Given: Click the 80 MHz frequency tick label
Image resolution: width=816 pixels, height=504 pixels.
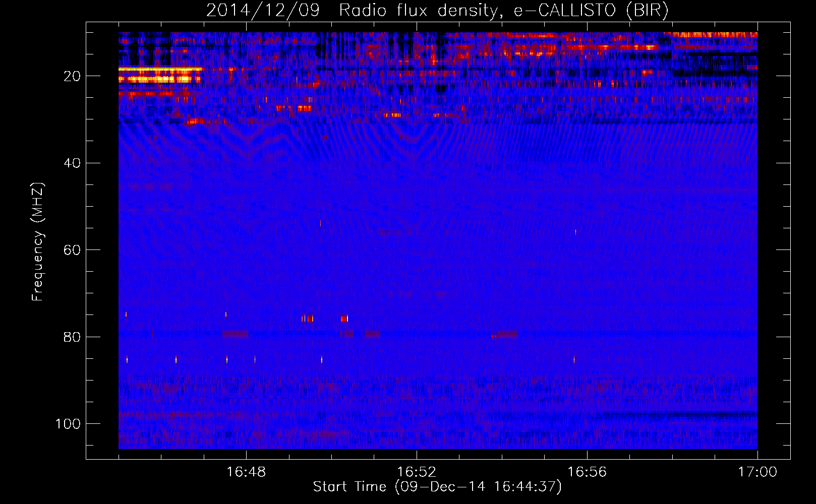Looking at the screenshot, I should click(72, 337).
